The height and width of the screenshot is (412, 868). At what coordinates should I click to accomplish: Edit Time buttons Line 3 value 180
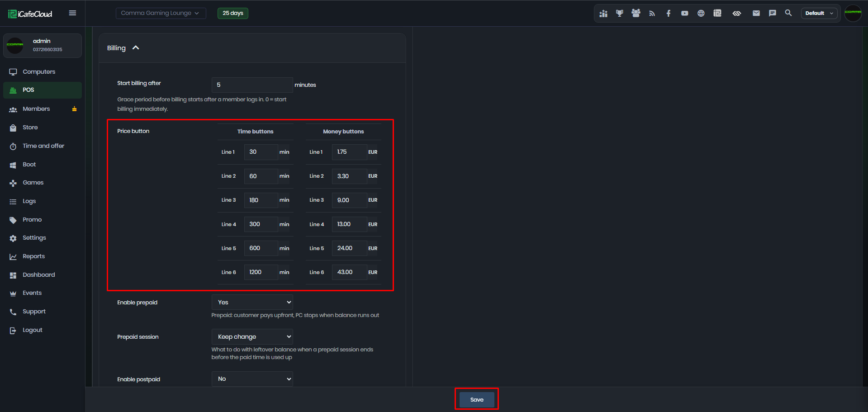(x=261, y=200)
